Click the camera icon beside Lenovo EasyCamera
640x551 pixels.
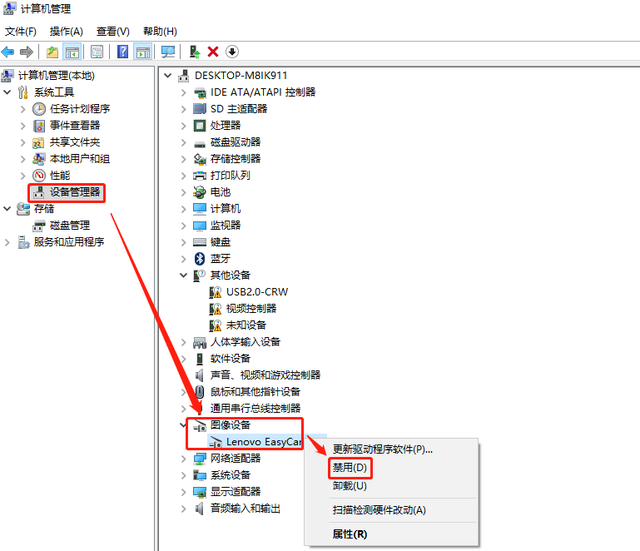pos(215,442)
